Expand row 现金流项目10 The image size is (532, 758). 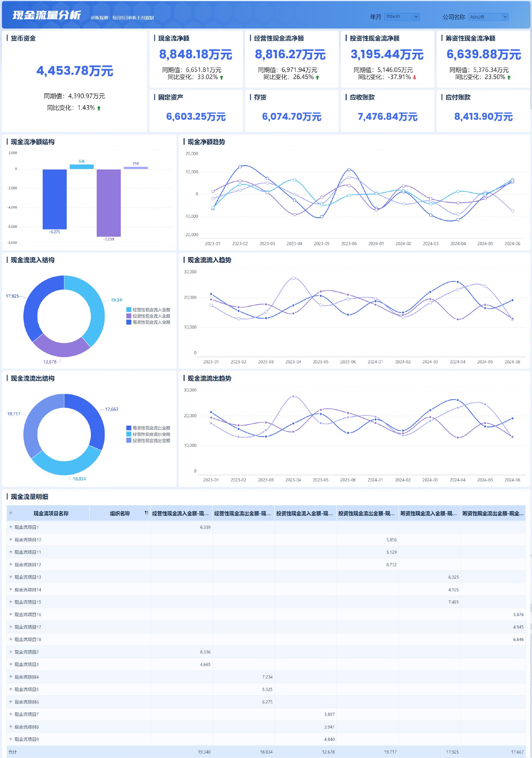tap(11, 540)
